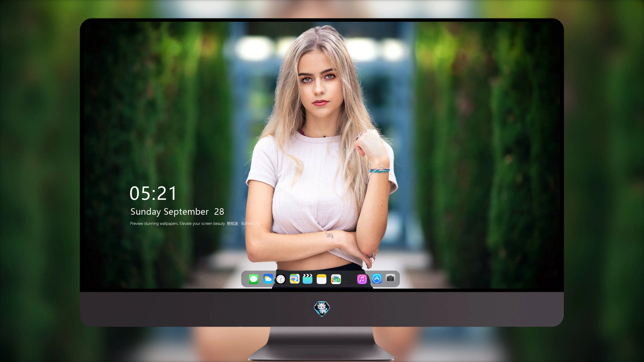
Task: Click the 05:21 clock display
Action: (x=153, y=193)
